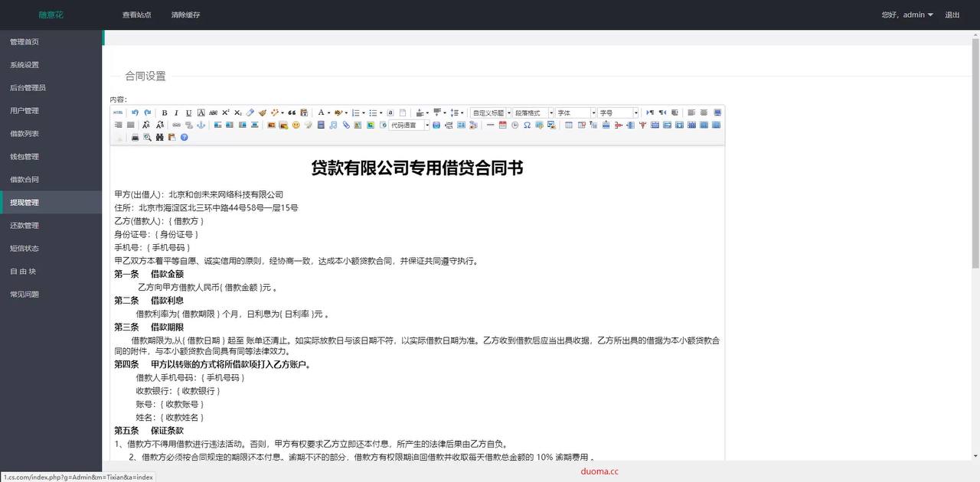Insert special character with the Omega icon
Viewport: 980px width, 482px height.
pyautogui.click(x=527, y=125)
